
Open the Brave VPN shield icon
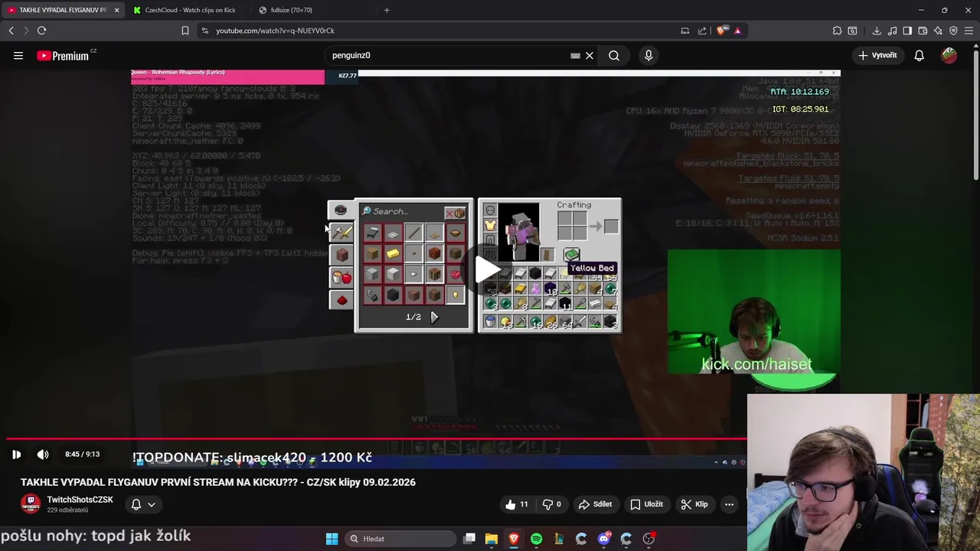(x=953, y=31)
